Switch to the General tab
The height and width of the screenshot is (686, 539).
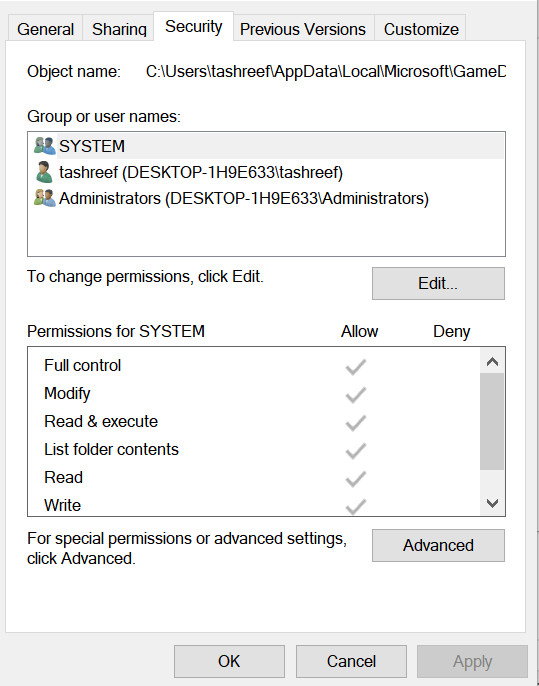pyautogui.click(x=46, y=29)
